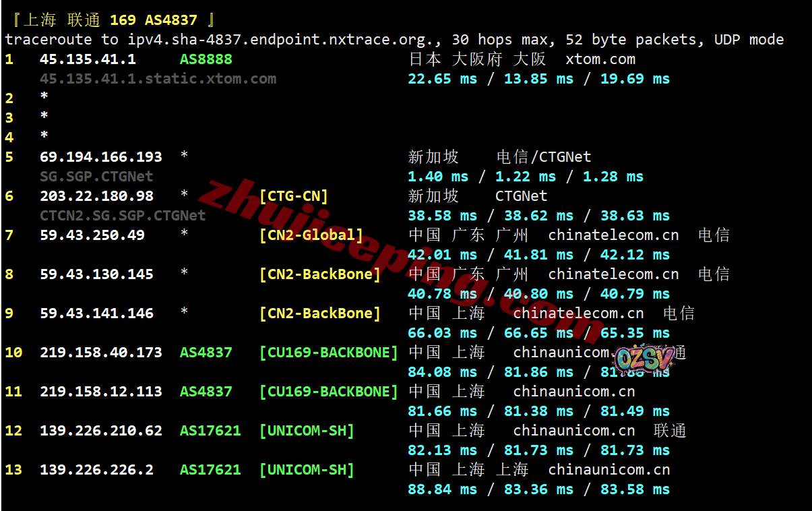This screenshot has height=511, width=812.
Task: Click xtom.com in the hop 1 location
Action: pos(600,59)
